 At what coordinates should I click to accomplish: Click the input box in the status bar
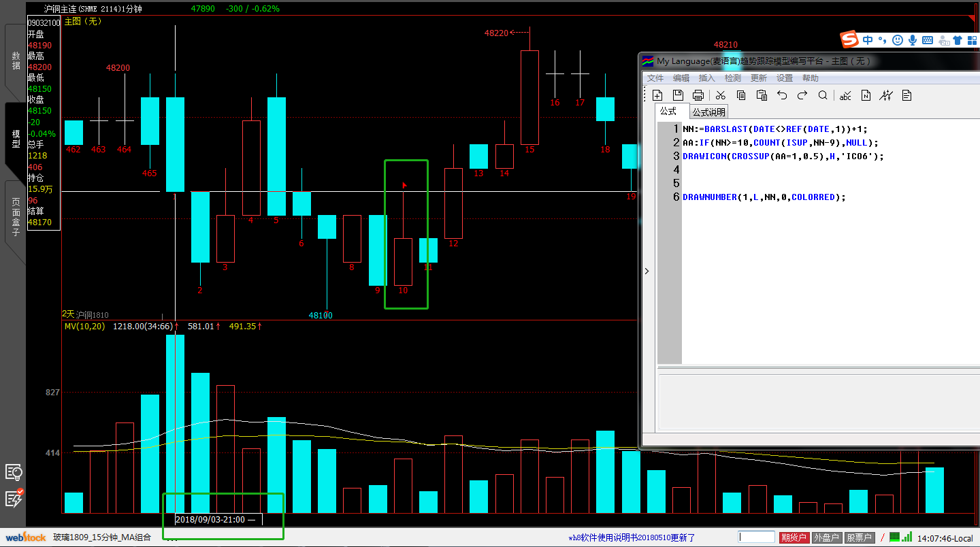tap(756, 537)
